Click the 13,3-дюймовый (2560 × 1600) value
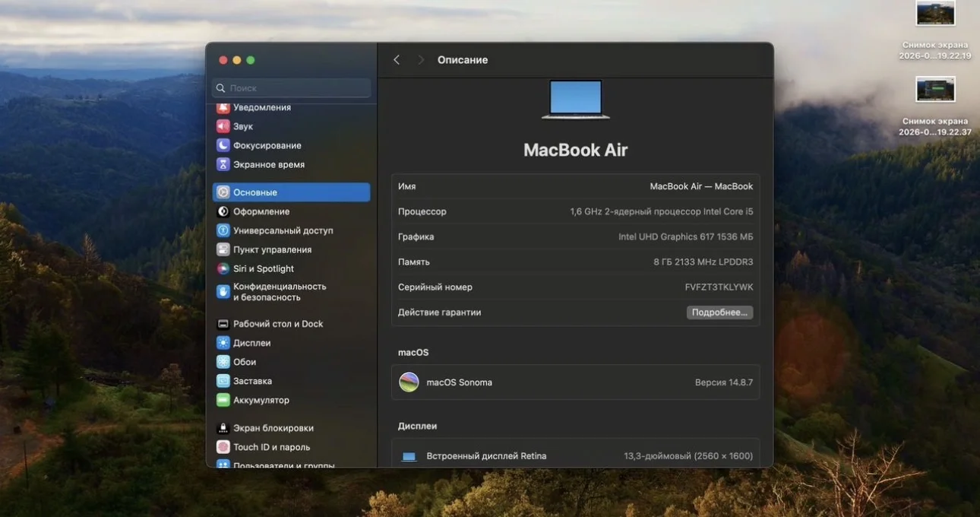This screenshot has width=980, height=517. pyautogui.click(x=688, y=456)
